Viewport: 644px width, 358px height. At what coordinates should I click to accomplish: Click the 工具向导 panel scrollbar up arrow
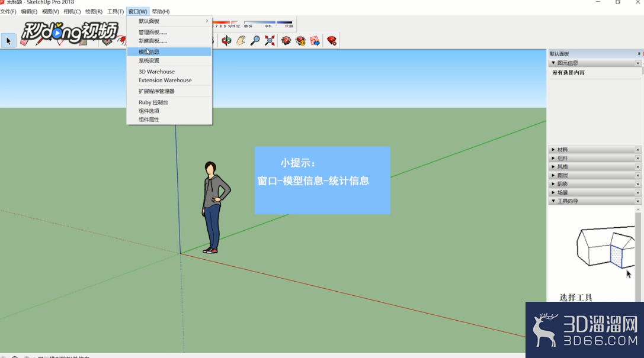click(638, 209)
